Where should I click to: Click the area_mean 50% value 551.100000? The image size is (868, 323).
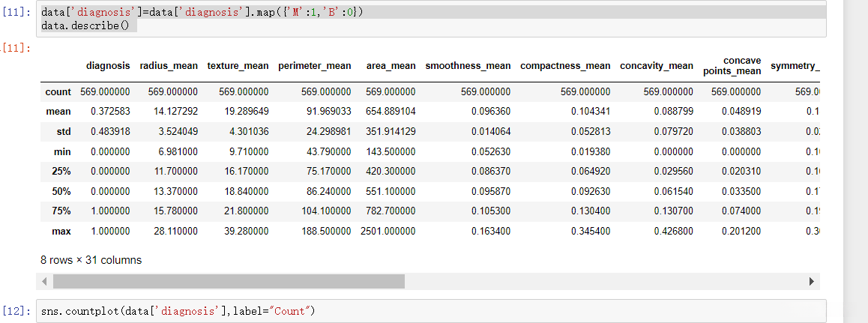coord(391,191)
